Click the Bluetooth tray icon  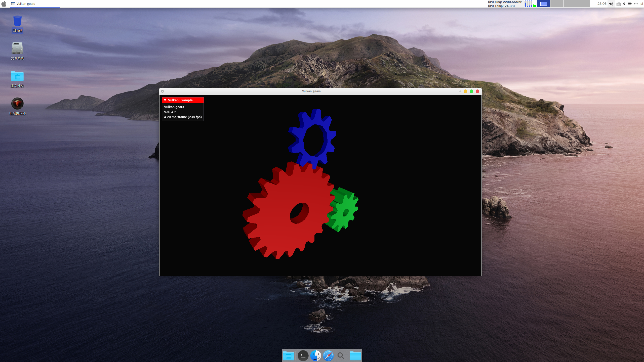[x=624, y=4]
